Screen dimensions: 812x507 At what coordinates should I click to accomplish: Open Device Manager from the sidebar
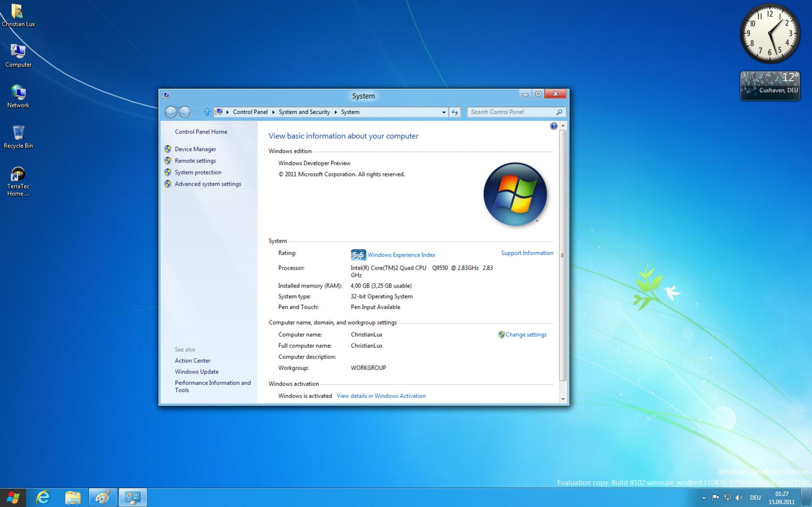tap(195, 149)
